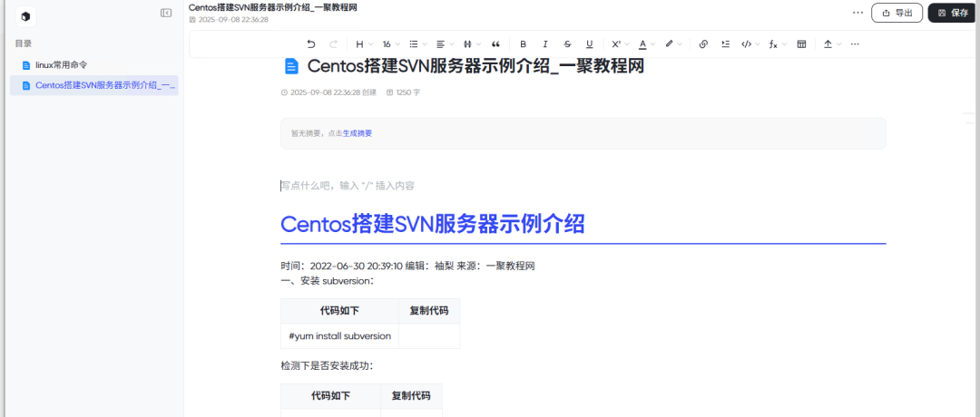Image resolution: width=980 pixels, height=417 pixels.
Task: Open the heading level dropdown
Action: (x=364, y=44)
